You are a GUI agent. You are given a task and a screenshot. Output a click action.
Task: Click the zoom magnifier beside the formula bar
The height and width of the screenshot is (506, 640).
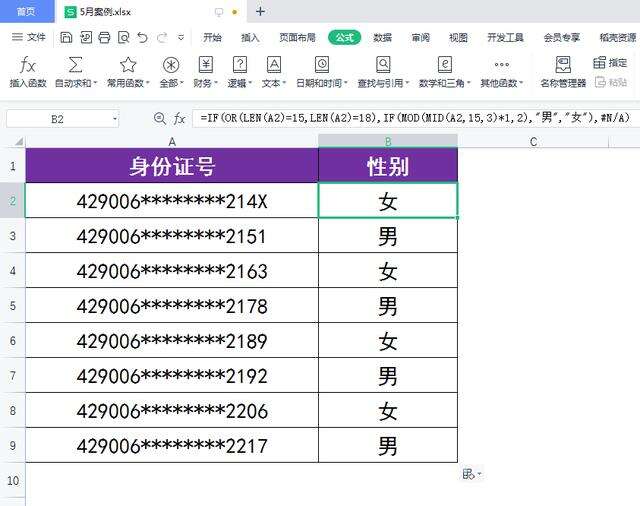[159, 118]
